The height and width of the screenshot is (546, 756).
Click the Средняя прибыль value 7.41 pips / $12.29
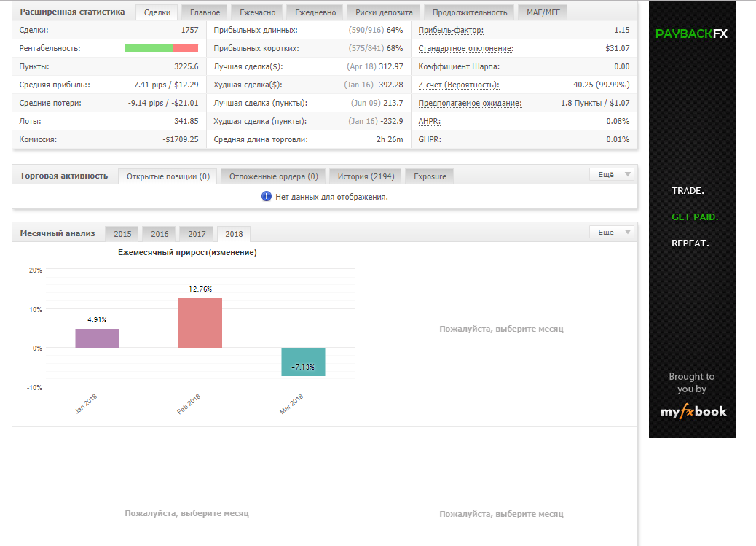pos(166,85)
